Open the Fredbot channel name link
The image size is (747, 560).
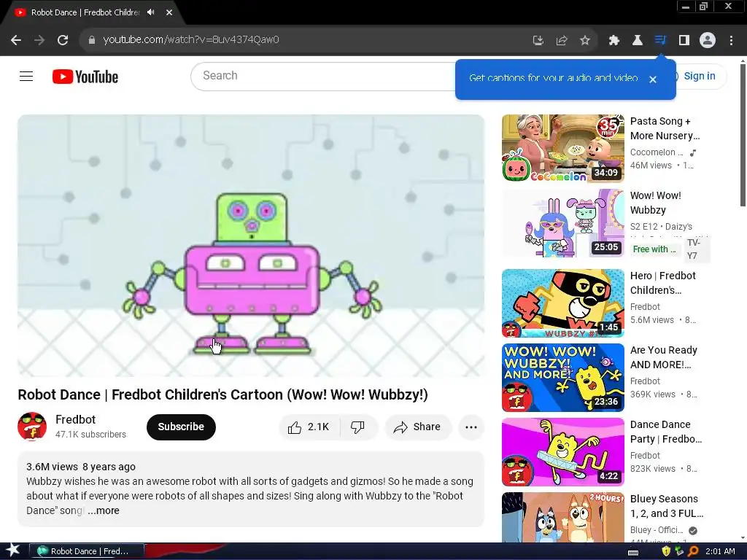75,419
